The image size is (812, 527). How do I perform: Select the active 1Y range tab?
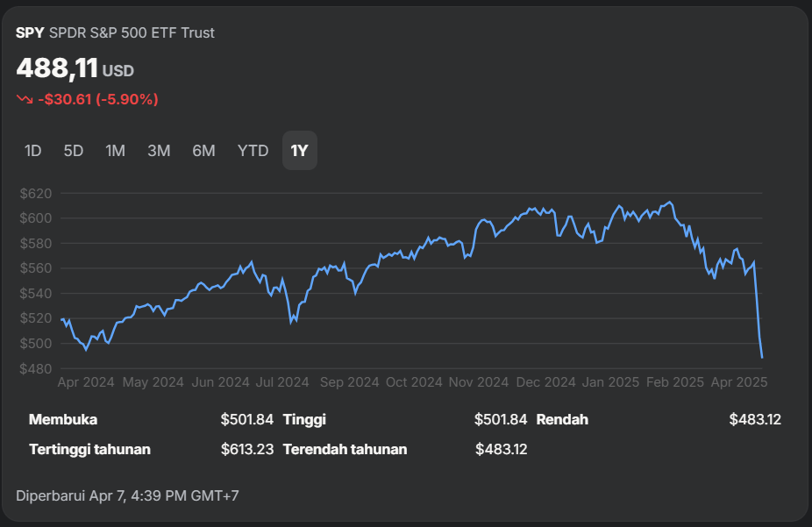click(x=299, y=151)
